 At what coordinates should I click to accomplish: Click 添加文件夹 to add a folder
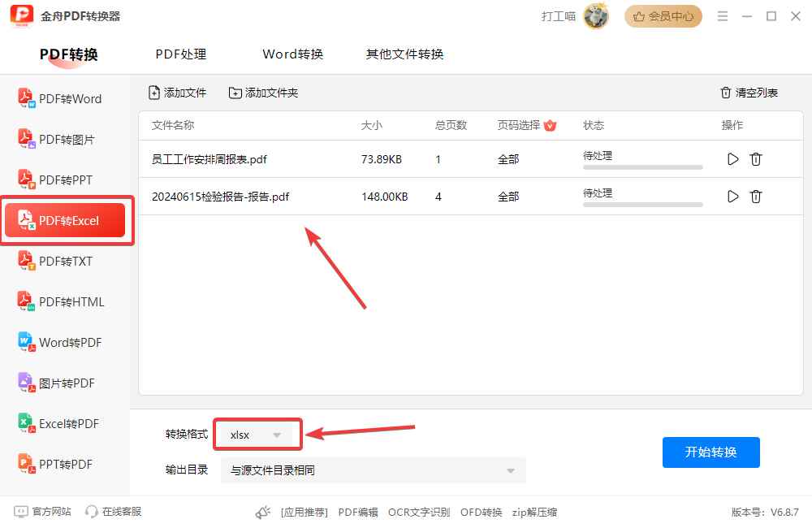264,93
